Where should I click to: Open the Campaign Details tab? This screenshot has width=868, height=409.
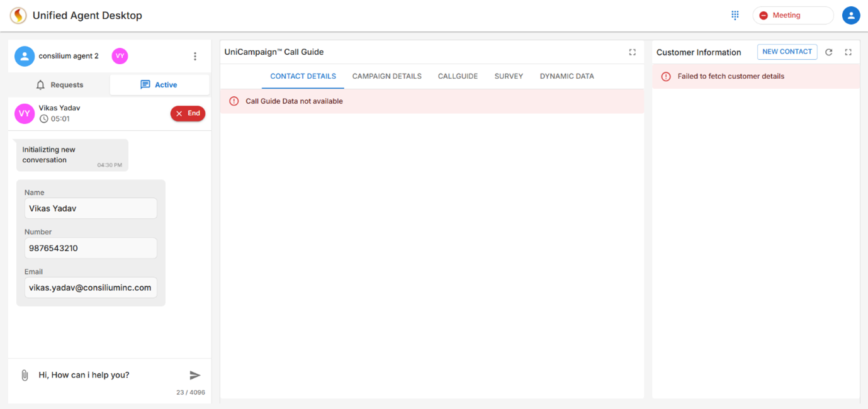click(x=386, y=76)
